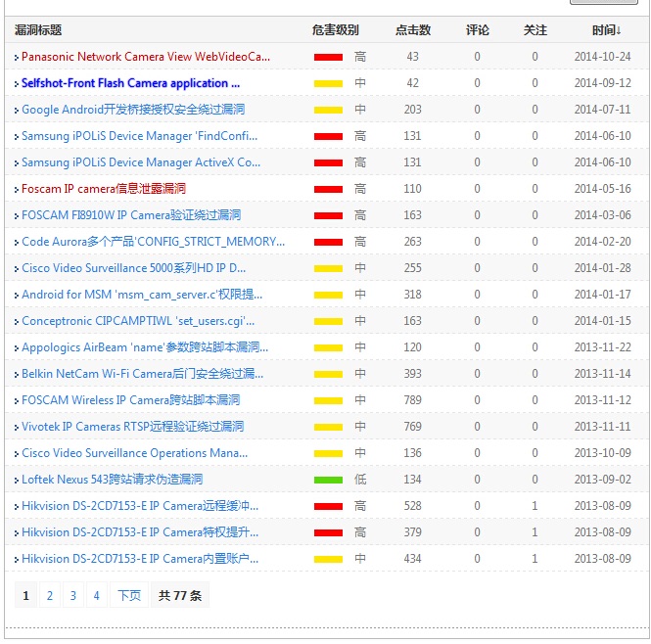Go to page 4 of results

96,595
